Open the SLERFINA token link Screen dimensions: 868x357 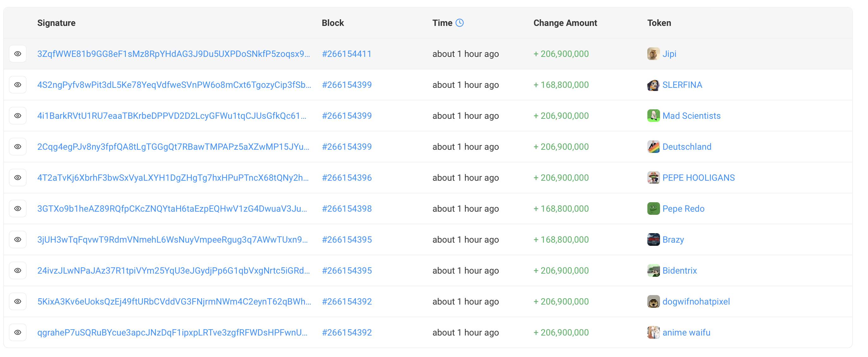click(682, 85)
